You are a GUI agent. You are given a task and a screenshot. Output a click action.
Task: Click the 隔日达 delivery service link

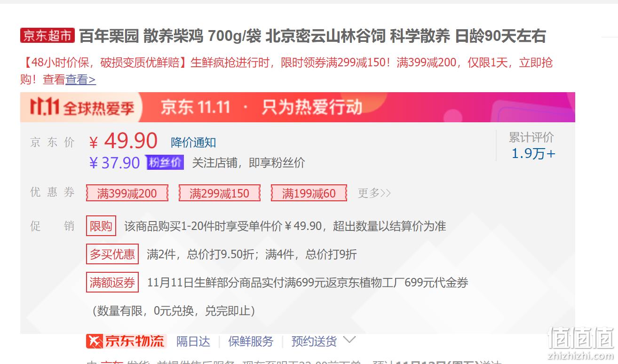pyautogui.click(x=193, y=341)
